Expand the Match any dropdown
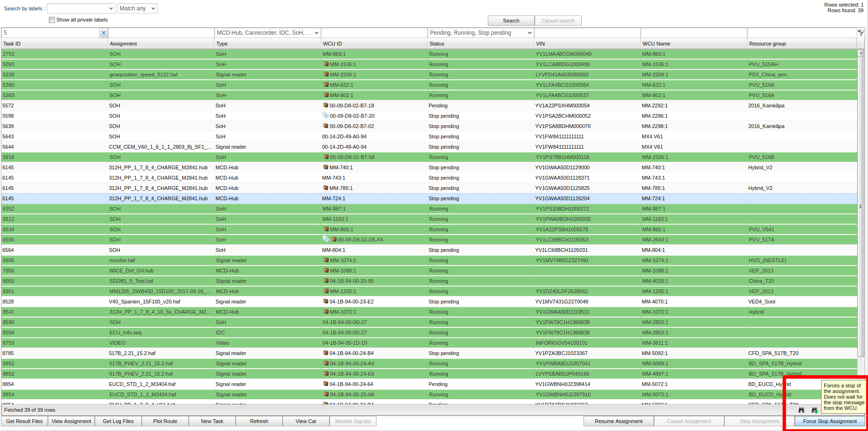868x431 pixels. tap(137, 8)
